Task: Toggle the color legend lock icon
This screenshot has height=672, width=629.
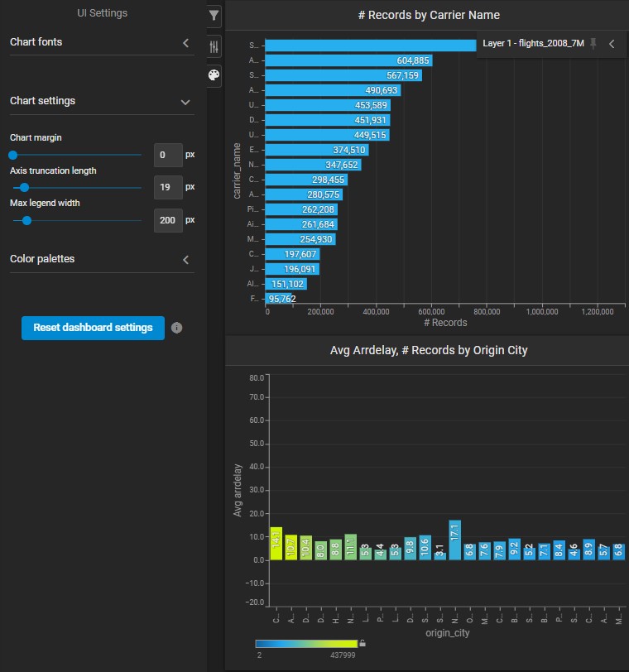Action: pyautogui.click(x=362, y=643)
